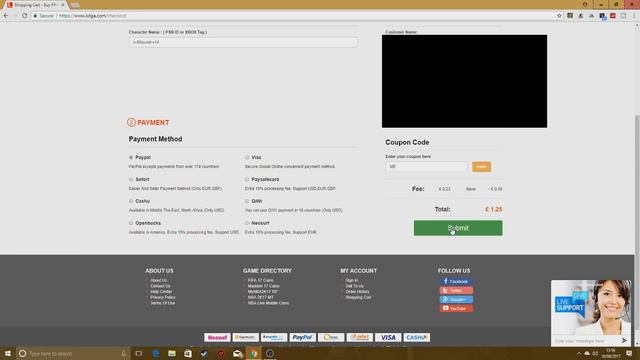The image size is (640, 360).
Task: Select Cashu as payment method
Action: pos(131,201)
